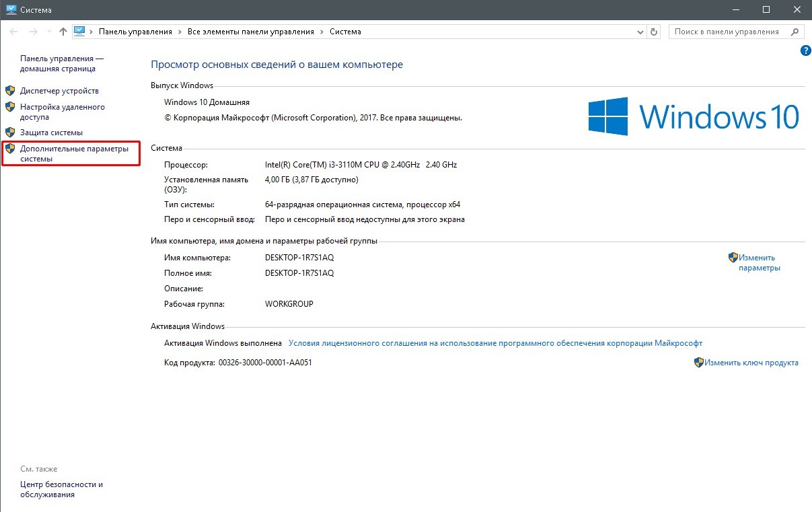
Task: Click heading 'Просмотр основных сведений о вашем компьютере'
Action: click(x=276, y=65)
